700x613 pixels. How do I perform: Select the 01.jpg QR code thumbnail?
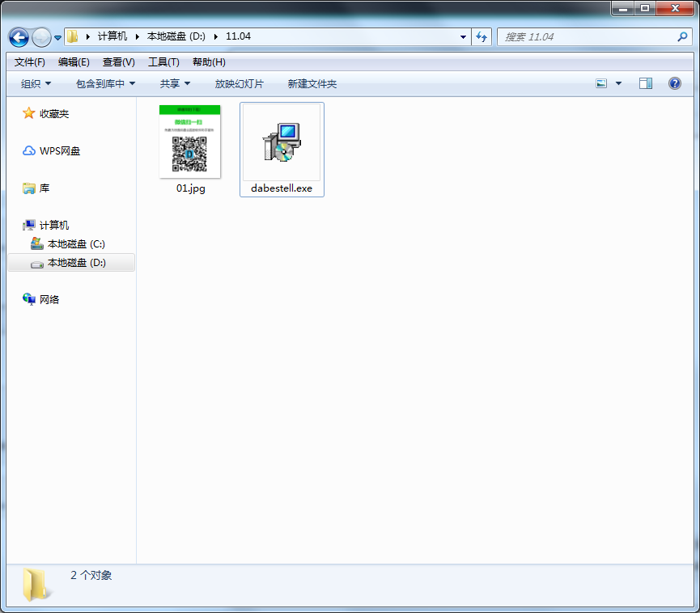tap(189, 142)
